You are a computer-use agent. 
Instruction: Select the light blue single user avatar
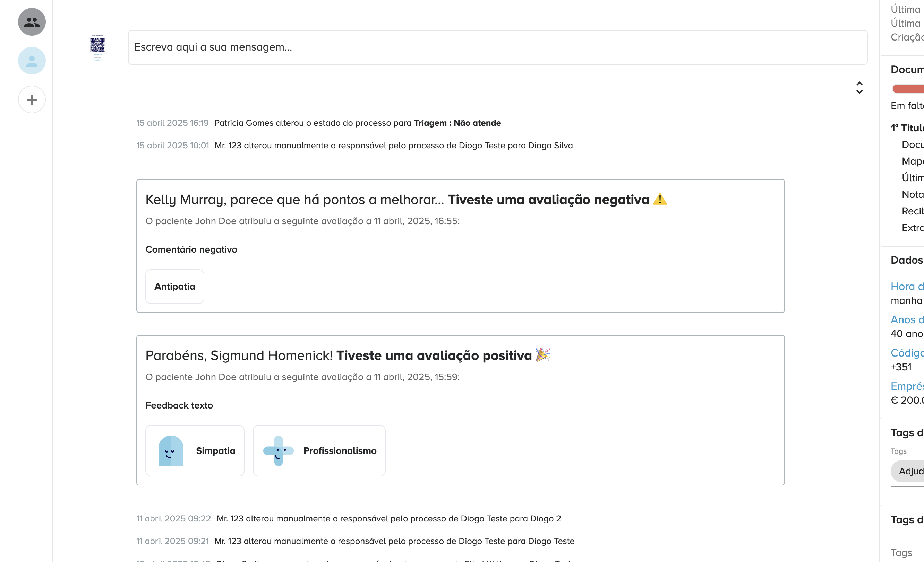(32, 61)
